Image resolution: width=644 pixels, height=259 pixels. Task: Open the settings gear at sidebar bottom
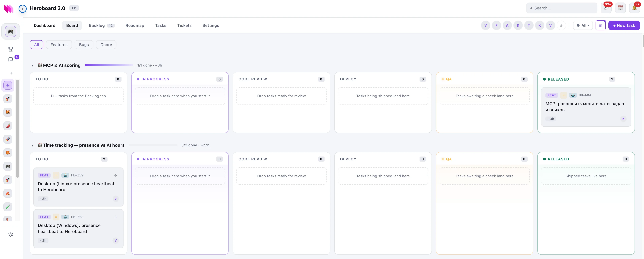point(10,234)
